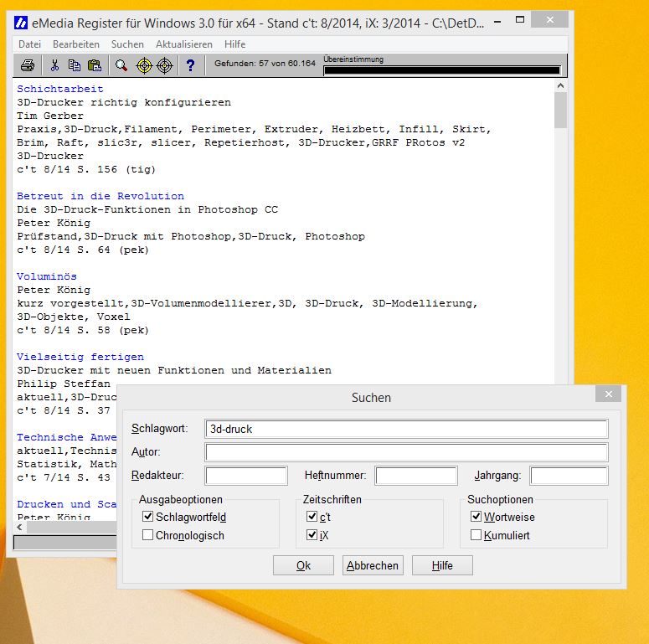The width and height of the screenshot is (649, 644).
Task: Click into the Jahrgang input field
Action: click(569, 476)
